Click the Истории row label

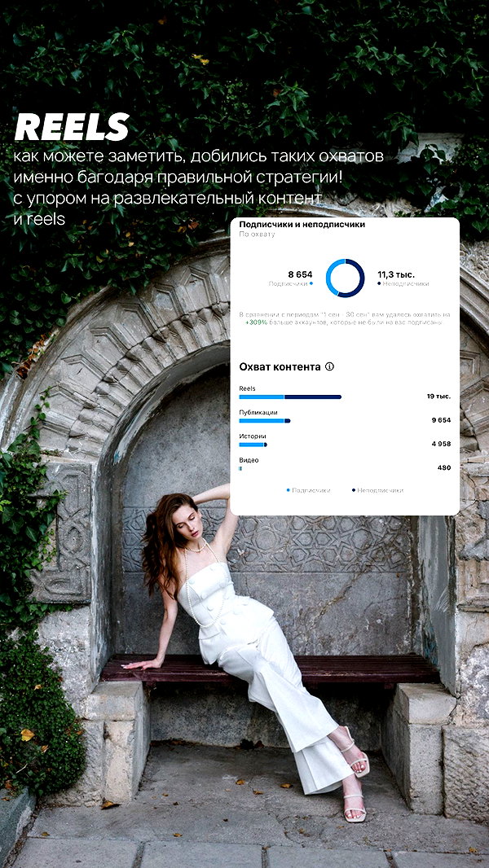click(253, 436)
